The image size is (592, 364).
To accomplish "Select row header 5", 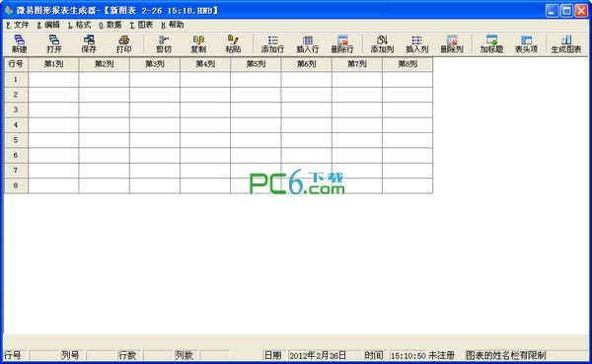I will click(16, 140).
